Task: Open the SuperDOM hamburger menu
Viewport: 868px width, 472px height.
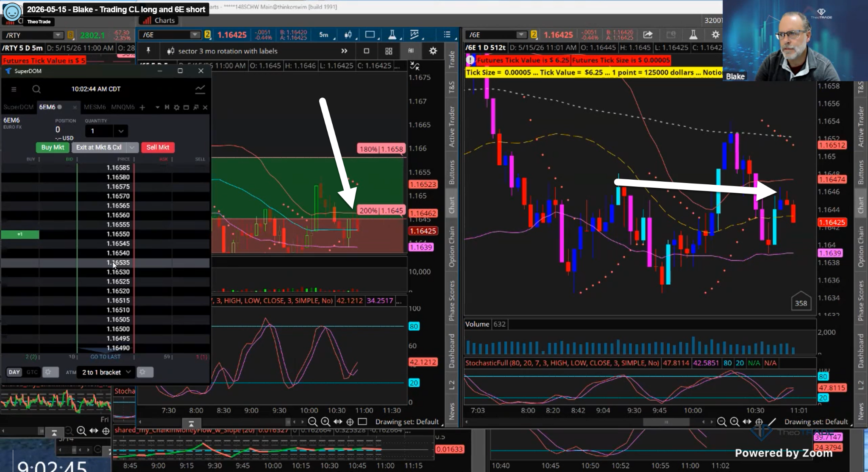Action: click(x=14, y=89)
